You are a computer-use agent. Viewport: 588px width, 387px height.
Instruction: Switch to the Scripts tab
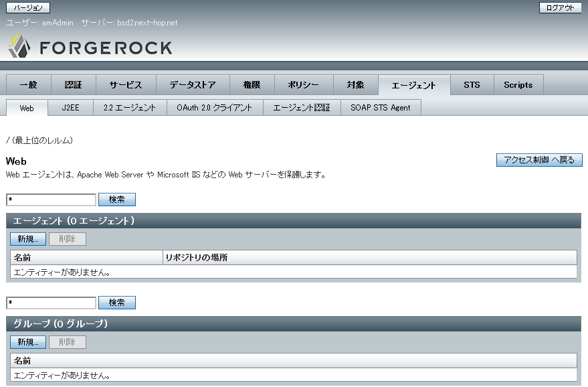coord(517,85)
